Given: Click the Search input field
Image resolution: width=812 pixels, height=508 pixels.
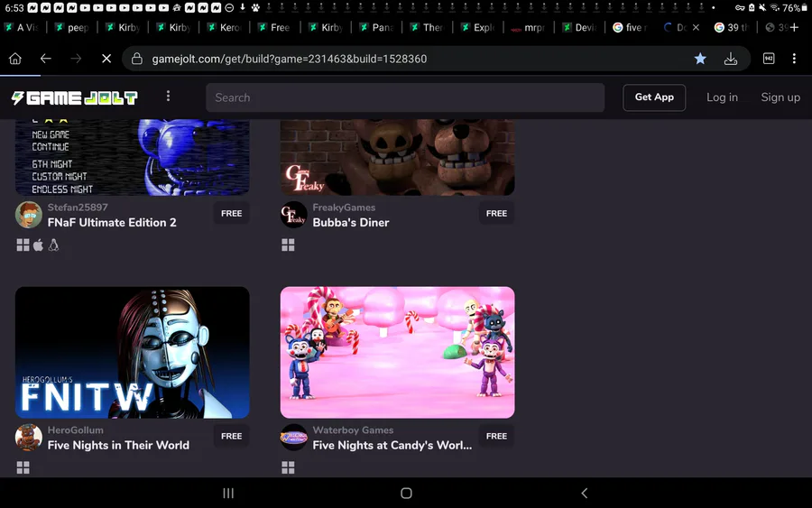Looking at the screenshot, I should [x=405, y=97].
